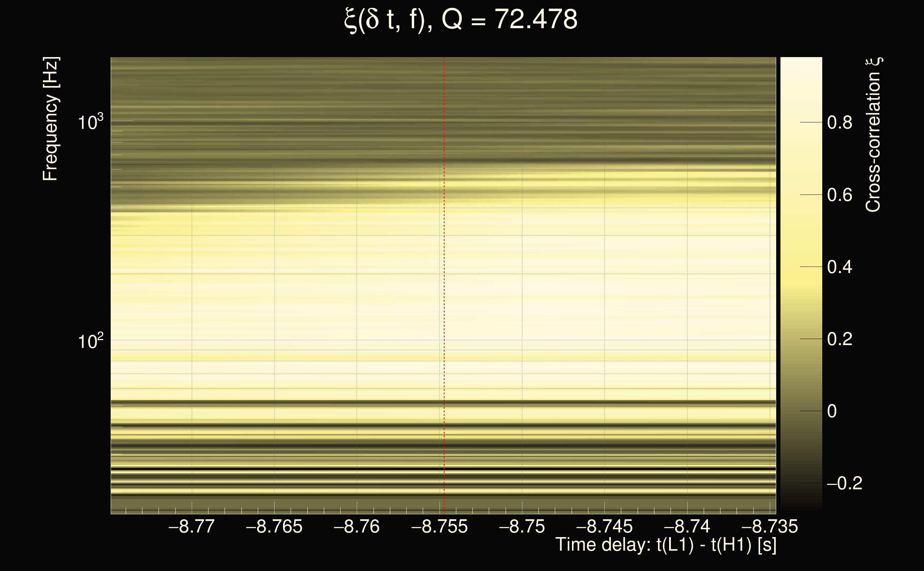This screenshot has width=924, height=571.
Task: Click the -8.77 tick label on time axis
Action: click(x=191, y=526)
